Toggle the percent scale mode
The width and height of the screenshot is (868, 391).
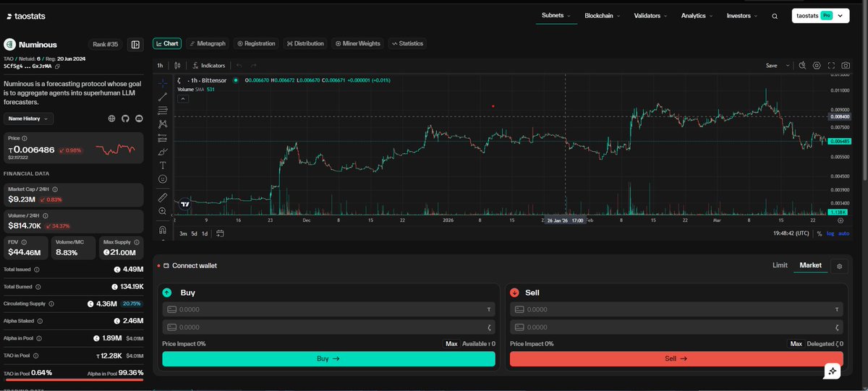tap(820, 233)
